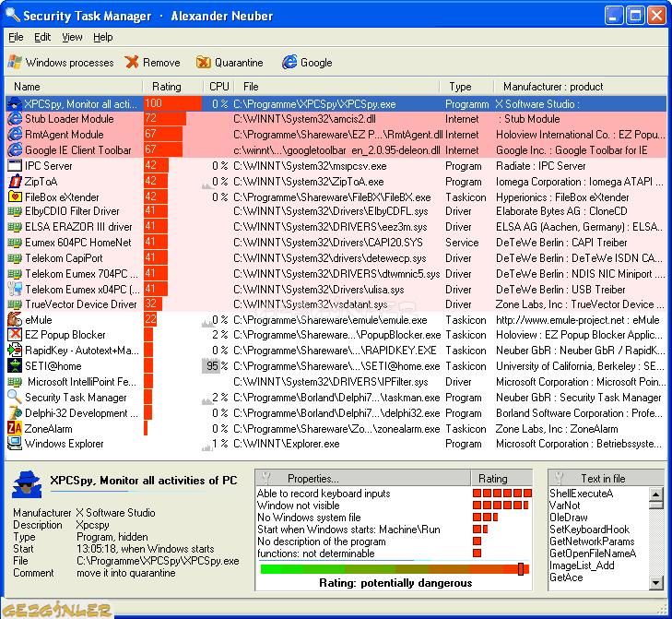
Task: Click the ZoneAlarm ZA icon
Action: pos(15,428)
